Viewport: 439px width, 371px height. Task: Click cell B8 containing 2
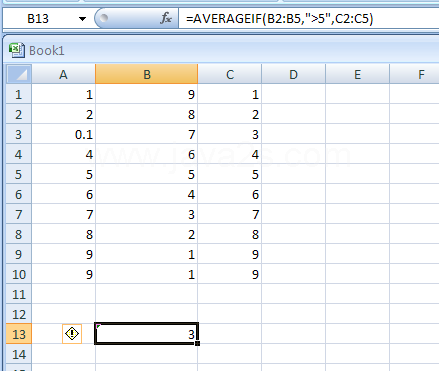(147, 234)
